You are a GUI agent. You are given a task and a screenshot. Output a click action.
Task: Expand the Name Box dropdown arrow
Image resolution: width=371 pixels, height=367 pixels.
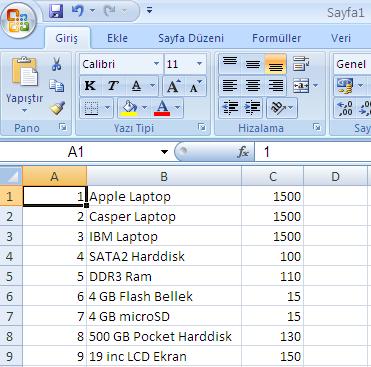164,152
